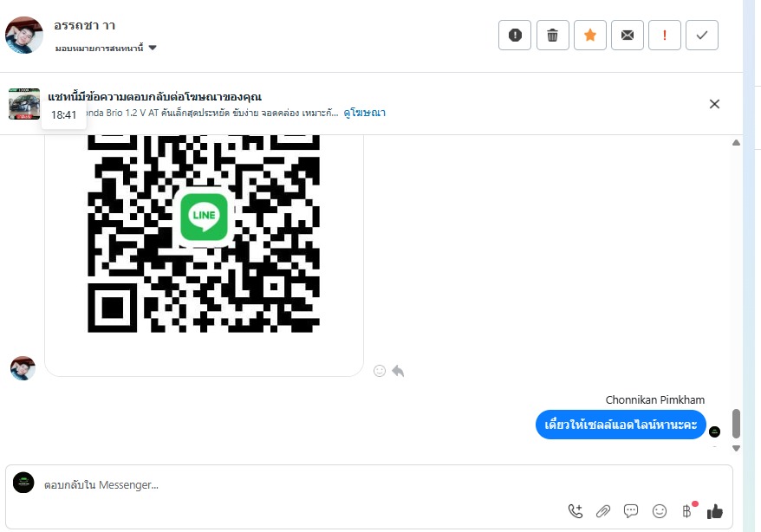Viewport: 761px width, 532px height.
Task: Send a thumbs-up like
Action: pyautogui.click(x=714, y=511)
